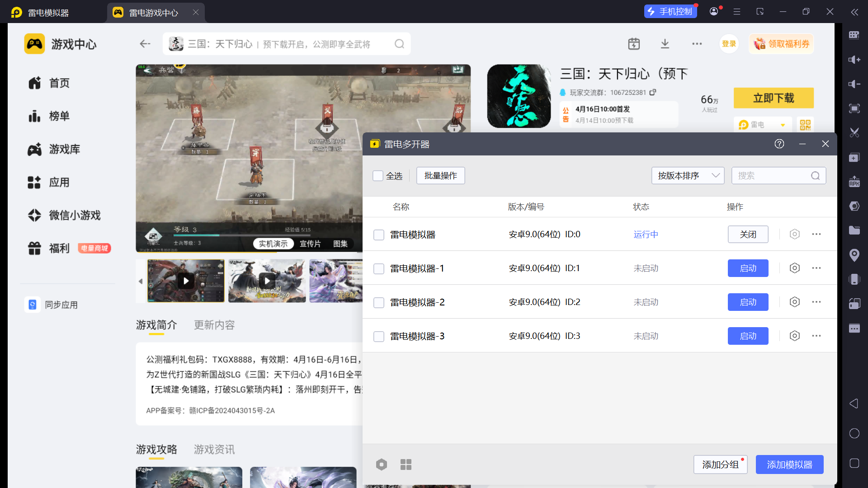Start 雷电模拟器-1 with 启动 button
Screen dimensions: 868x488
click(x=748, y=268)
